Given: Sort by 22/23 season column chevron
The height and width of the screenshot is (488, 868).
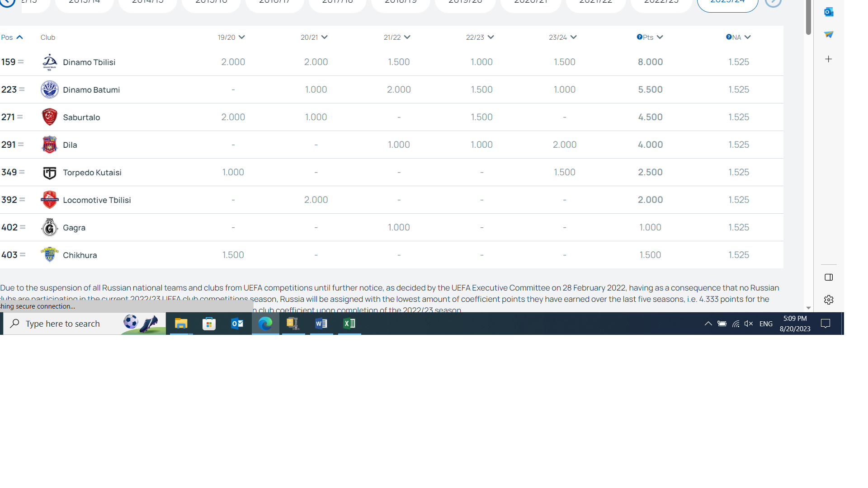Looking at the screenshot, I should (491, 37).
